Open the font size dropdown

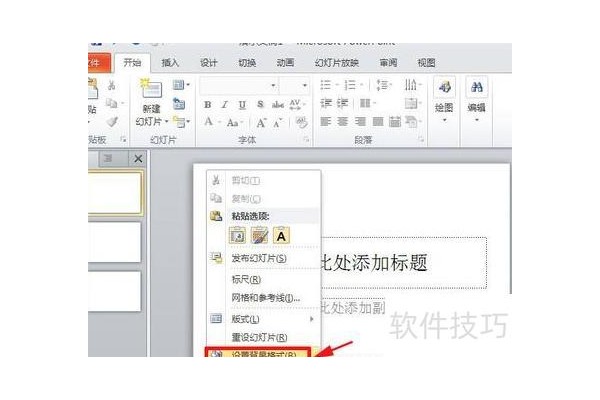point(305,85)
